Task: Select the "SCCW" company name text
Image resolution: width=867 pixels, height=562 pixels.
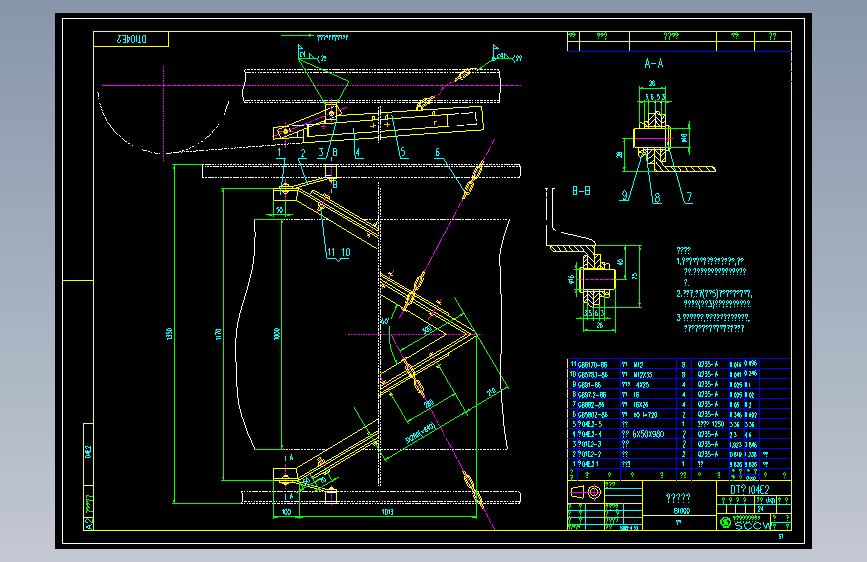Action: (753, 525)
